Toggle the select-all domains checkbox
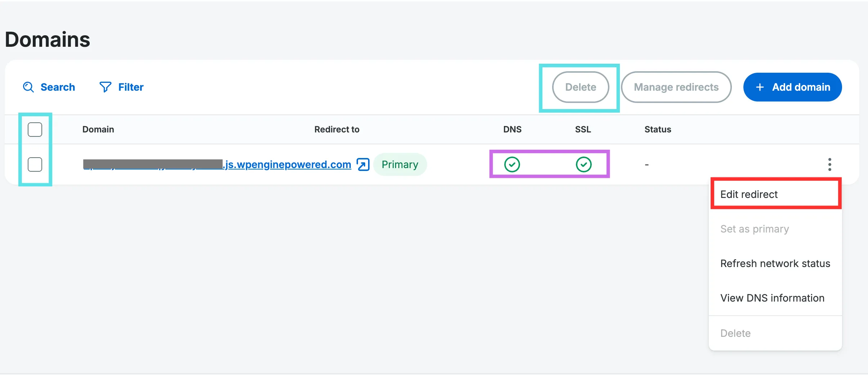 (x=35, y=129)
